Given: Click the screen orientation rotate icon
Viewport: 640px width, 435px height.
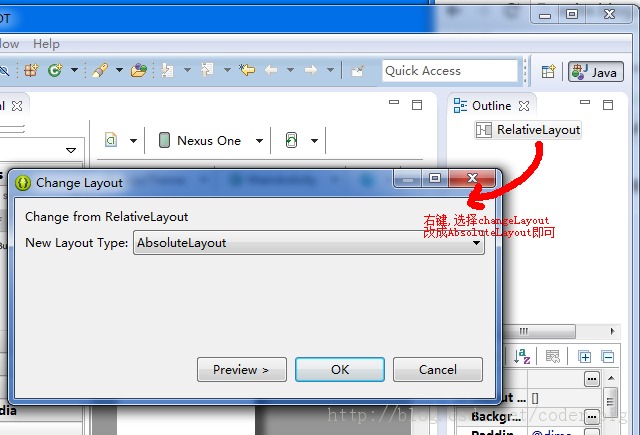Looking at the screenshot, I should coord(291,140).
